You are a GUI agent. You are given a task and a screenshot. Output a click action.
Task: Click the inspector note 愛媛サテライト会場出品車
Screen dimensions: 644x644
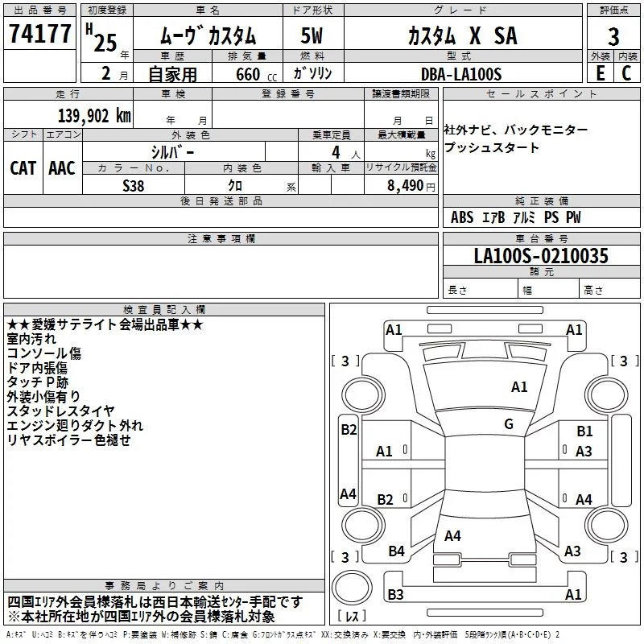(105, 325)
